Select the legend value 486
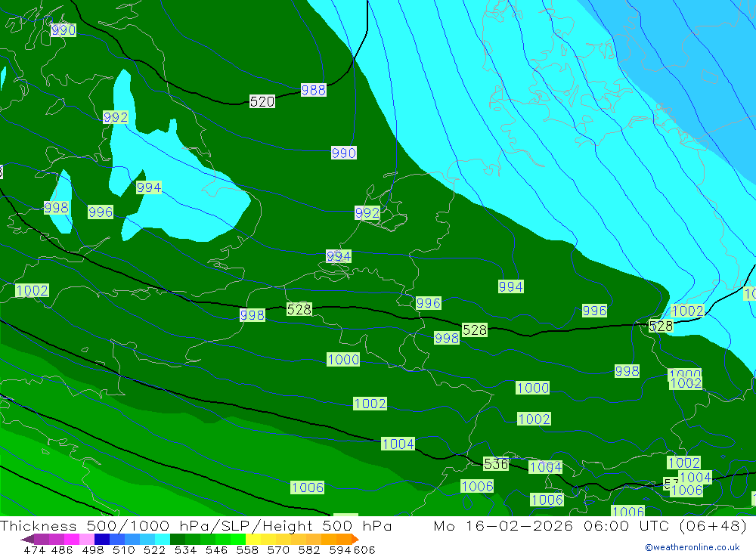756x554 pixels. [62, 550]
